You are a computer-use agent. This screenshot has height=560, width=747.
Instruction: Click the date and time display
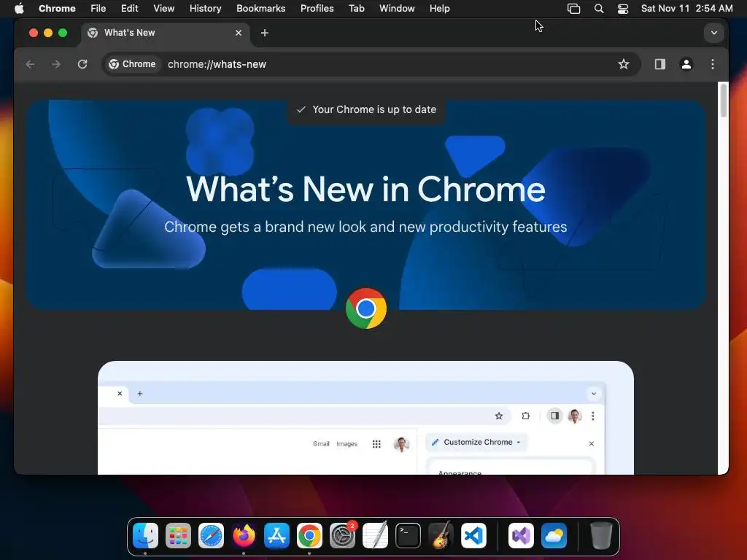(686, 9)
